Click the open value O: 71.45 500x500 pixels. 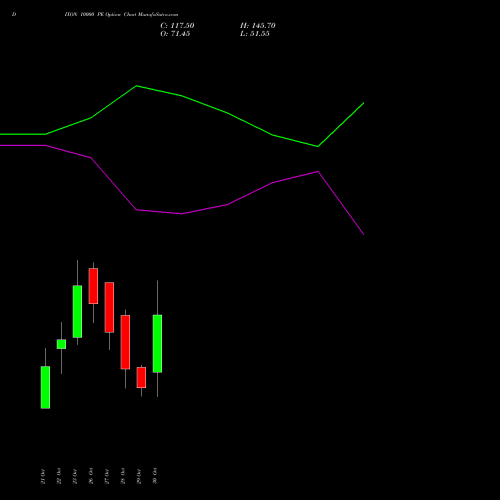coord(175,34)
